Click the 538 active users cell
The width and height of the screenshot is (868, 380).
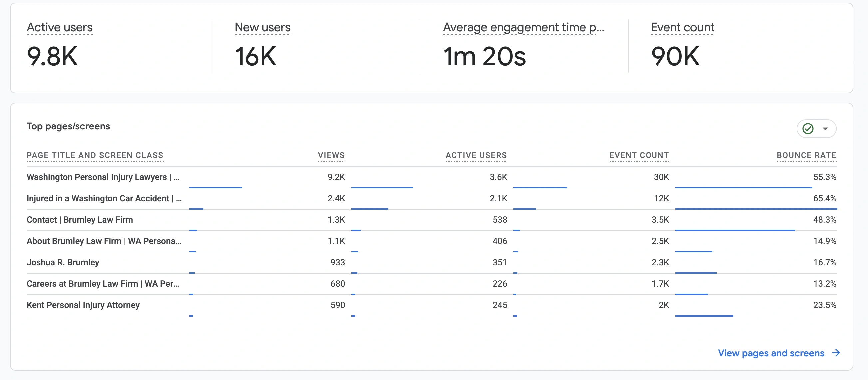[500, 220]
